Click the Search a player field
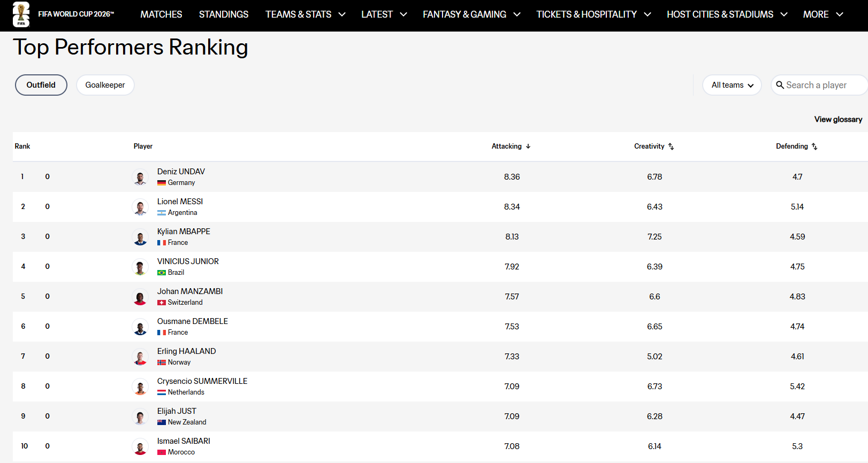Viewport: 868px width, 463px height. click(x=819, y=85)
